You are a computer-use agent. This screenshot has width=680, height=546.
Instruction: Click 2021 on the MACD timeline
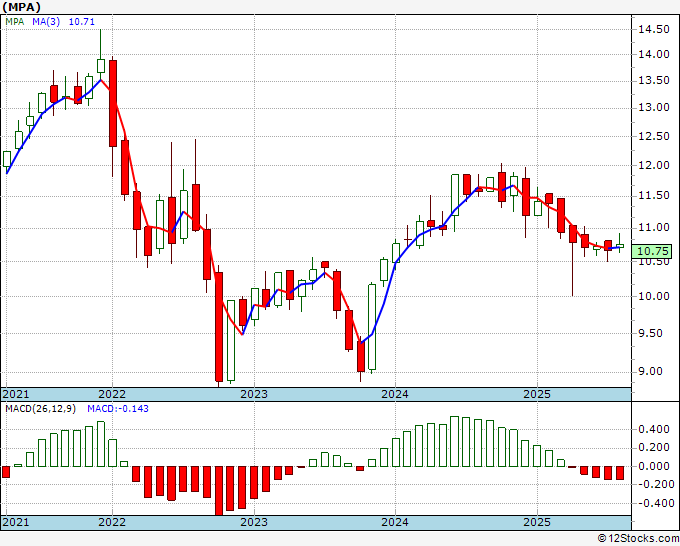(x=16, y=522)
